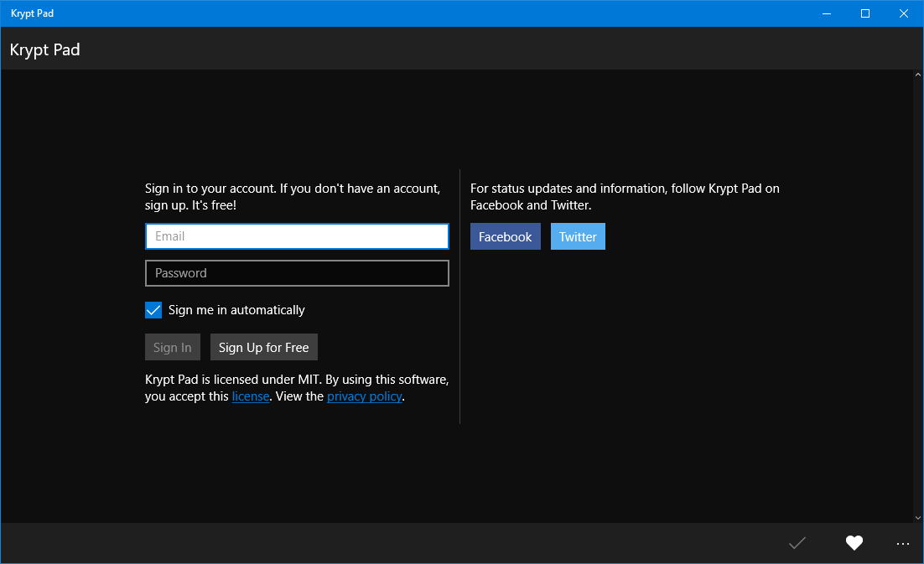Choose Sign Up for Free
The image size is (924, 564).
264,347
